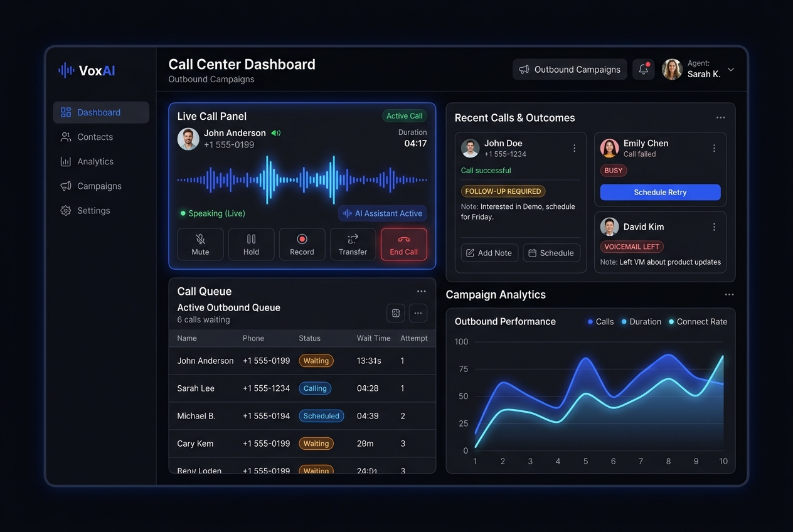
Task: Open John Doe card kebab menu
Action: pos(574,148)
